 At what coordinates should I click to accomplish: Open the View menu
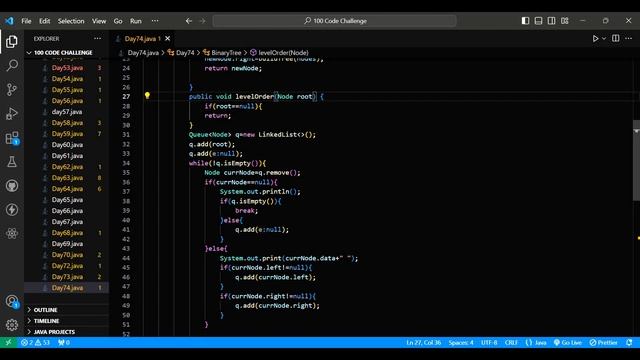click(x=99, y=21)
